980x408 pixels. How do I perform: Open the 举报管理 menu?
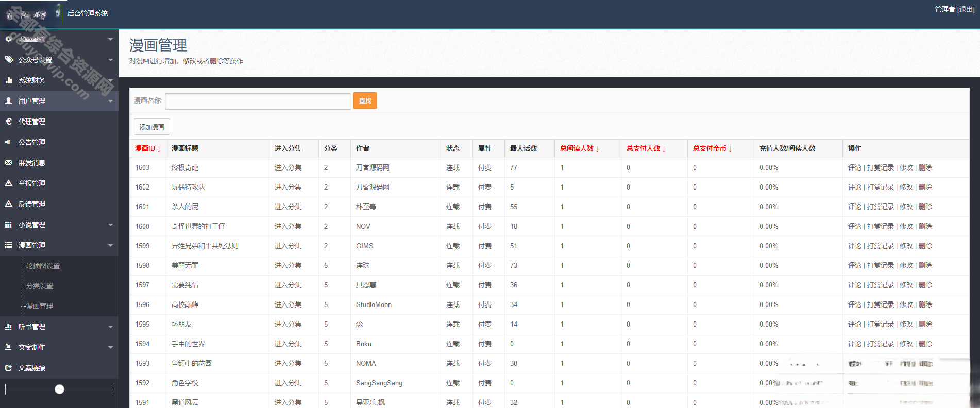59,183
